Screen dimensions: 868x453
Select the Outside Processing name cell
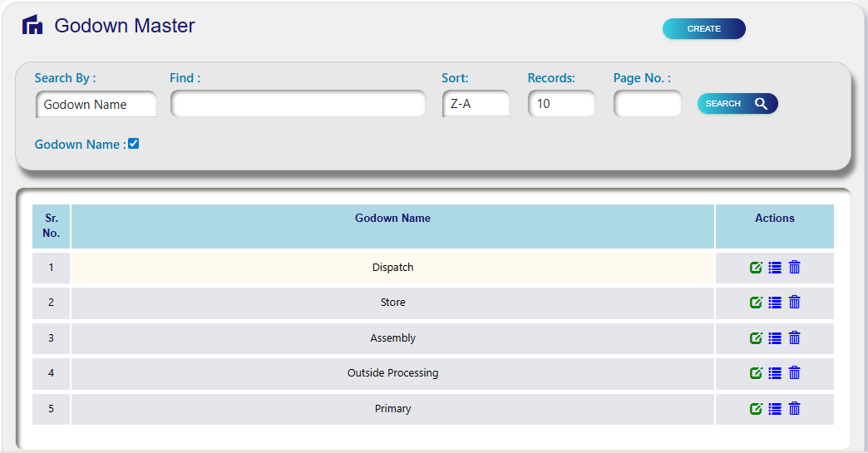pyautogui.click(x=392, y=373)
